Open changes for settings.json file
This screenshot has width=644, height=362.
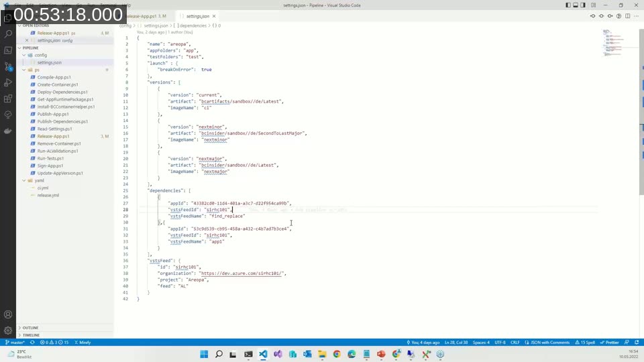619,16
